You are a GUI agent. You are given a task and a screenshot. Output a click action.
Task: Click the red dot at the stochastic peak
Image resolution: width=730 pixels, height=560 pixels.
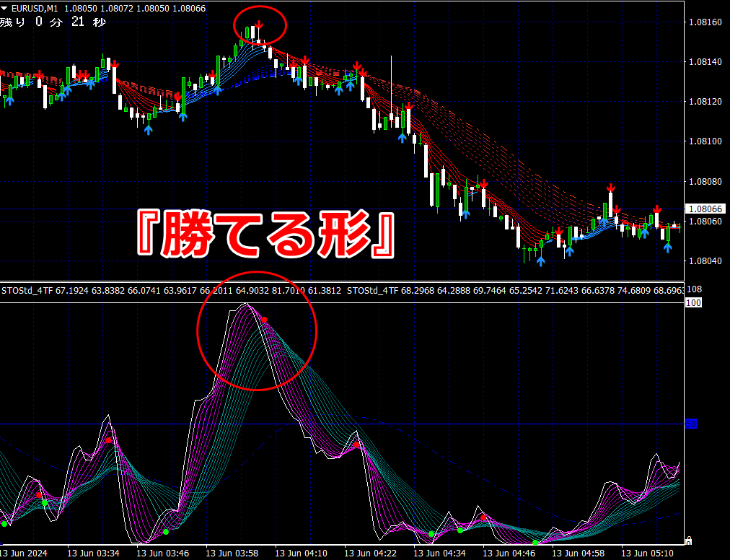[264, 320]
